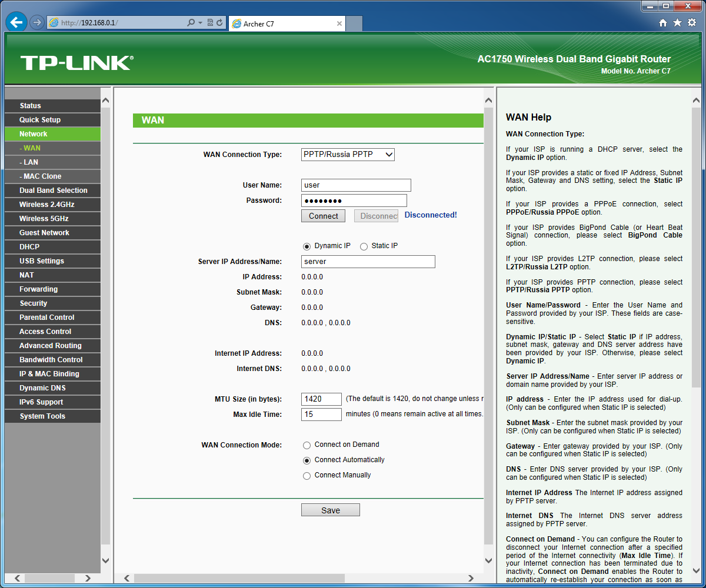Click the WAN form scroll up arrow
Viewport: 706px width, 588px height.
pyautogui.click(x=488, y=101)
